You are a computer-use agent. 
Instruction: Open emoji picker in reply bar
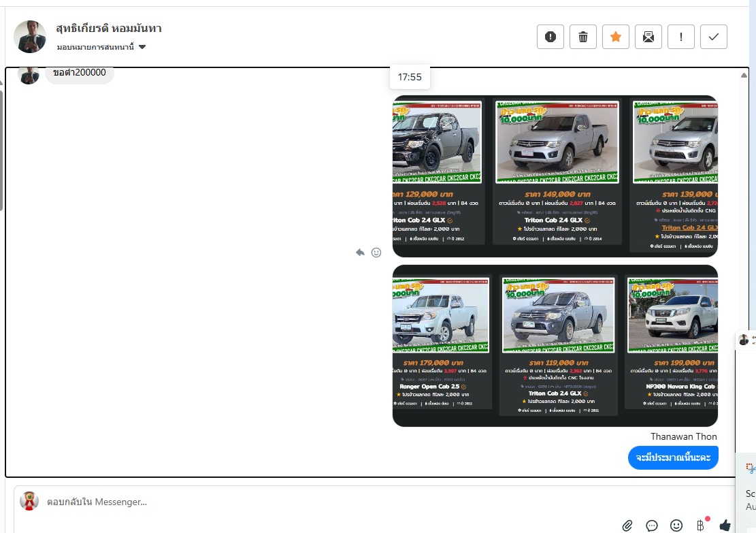click(x=676, y=526)
